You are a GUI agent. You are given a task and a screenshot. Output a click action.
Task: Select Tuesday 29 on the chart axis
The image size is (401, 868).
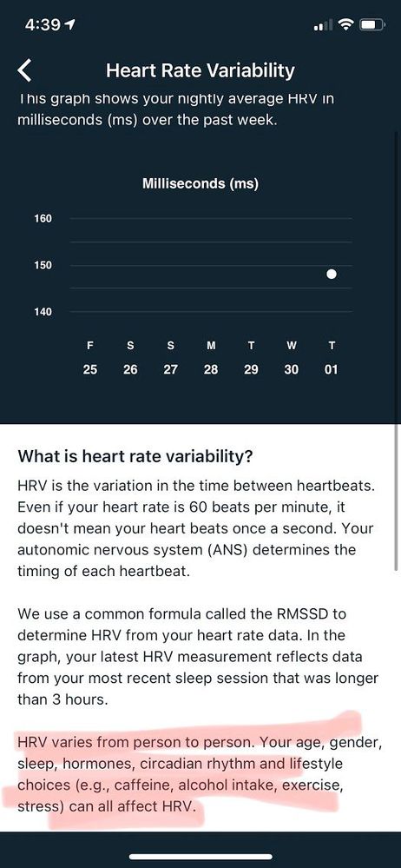click(251, 358)
